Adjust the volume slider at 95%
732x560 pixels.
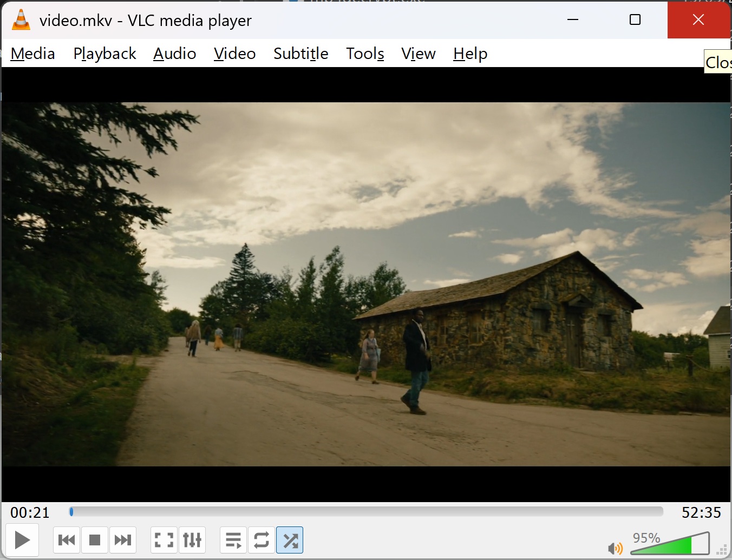tap(670, 543)
